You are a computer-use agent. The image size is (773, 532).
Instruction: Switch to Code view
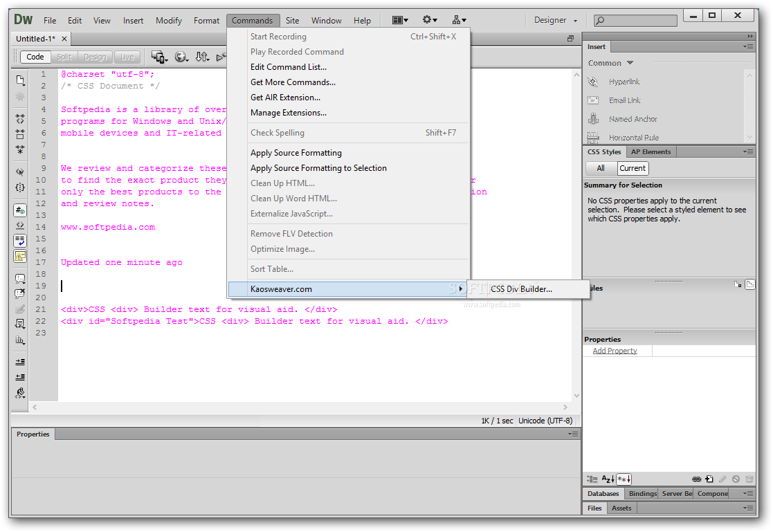click(35, 57)
